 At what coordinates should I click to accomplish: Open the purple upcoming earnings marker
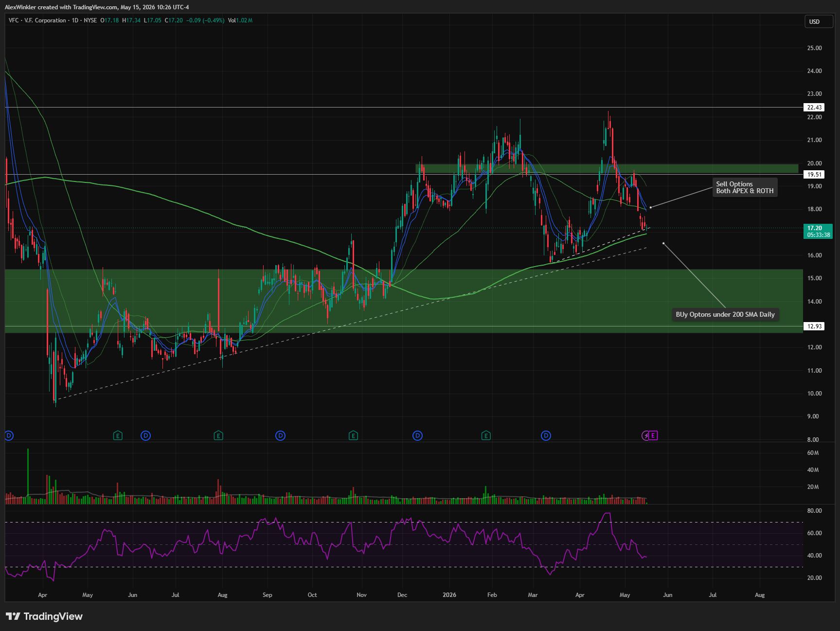pos(653,435)
